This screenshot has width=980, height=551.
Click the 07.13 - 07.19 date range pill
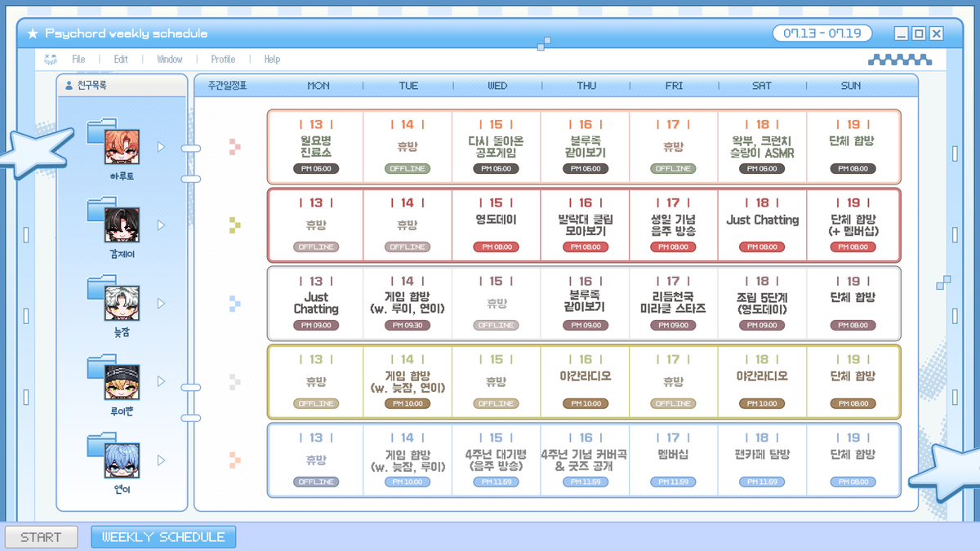822,33
